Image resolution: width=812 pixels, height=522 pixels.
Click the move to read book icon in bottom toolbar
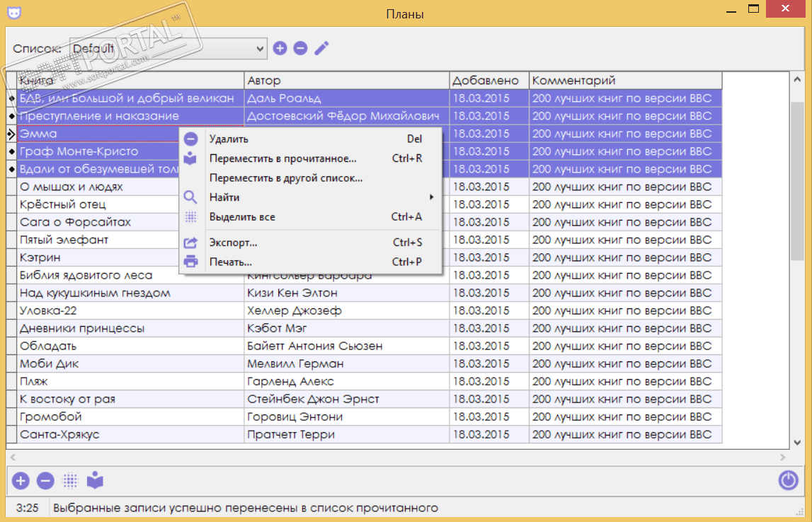pyautogui.click(x=96, y=480)
